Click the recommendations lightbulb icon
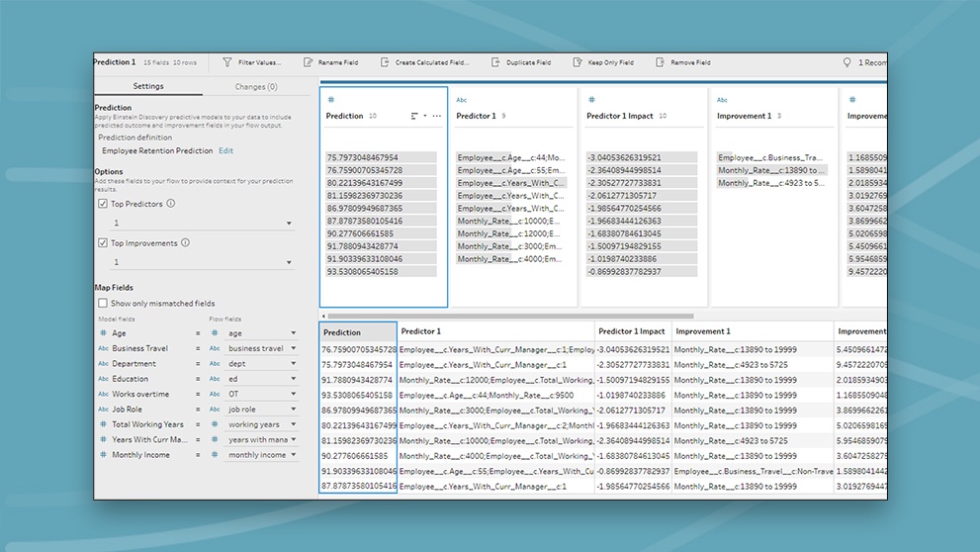This screenshot has height=552, width=980. 846,62
